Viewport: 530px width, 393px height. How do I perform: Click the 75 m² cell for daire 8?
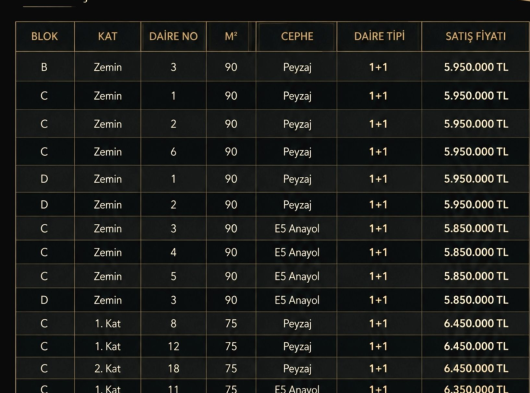click(231, 323)
